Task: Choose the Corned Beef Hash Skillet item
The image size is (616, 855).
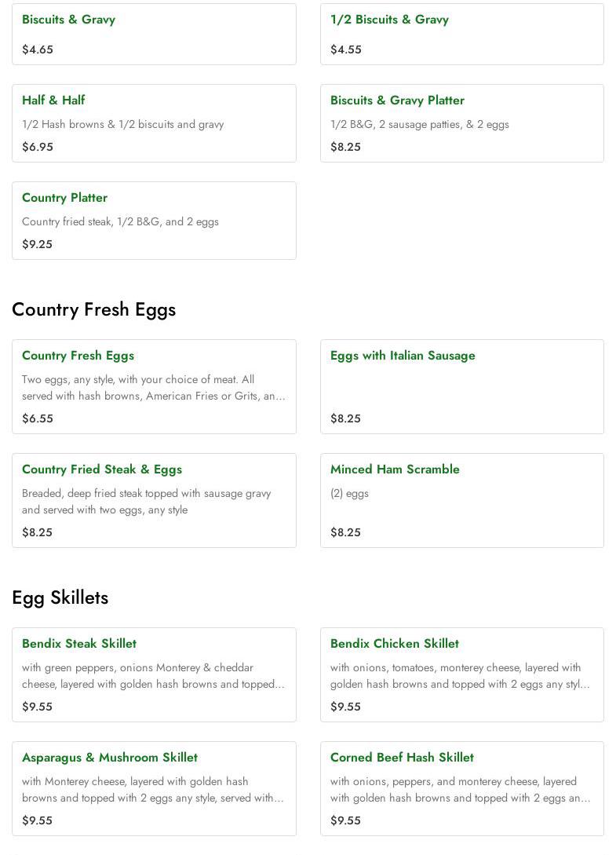Action: 402,758
